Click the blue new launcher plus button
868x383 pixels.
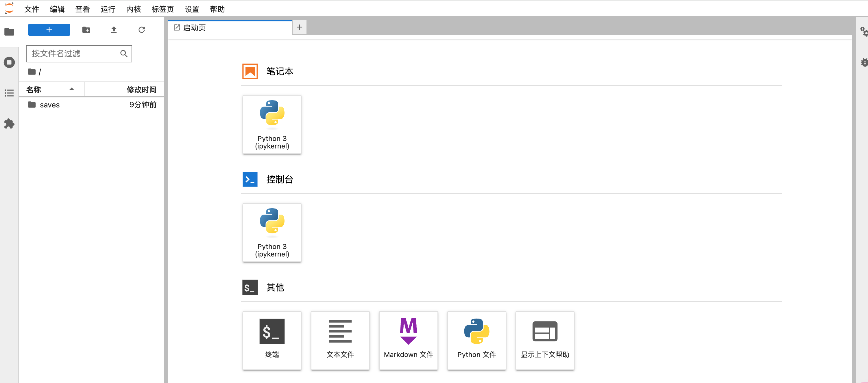(49, 30)
